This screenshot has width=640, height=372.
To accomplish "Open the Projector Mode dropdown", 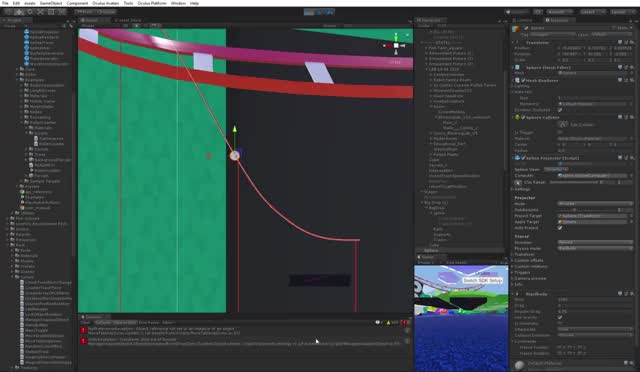I will [595, 203].
